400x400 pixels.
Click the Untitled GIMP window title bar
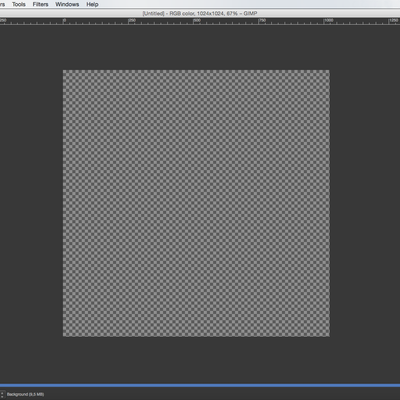coord(200,14)
